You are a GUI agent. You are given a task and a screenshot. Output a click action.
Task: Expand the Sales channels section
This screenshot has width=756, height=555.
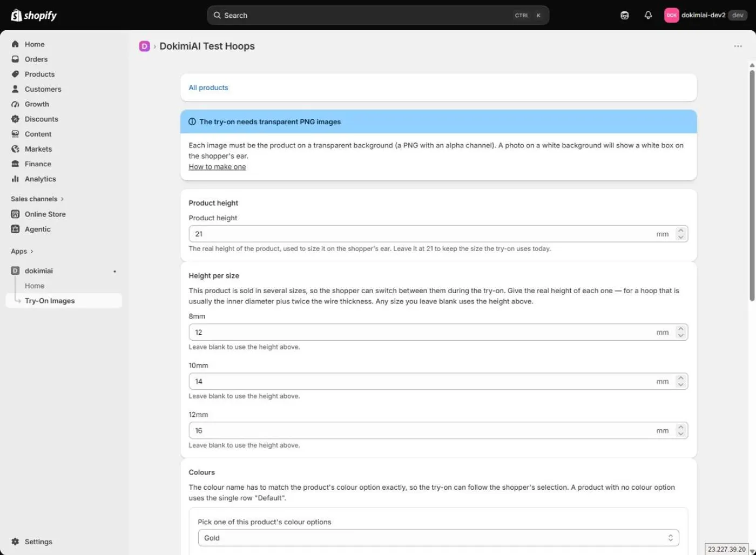pos(37,199)
